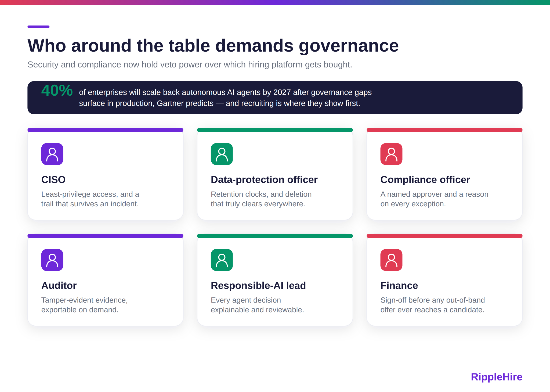Click 'Sign-off before any out-of-band' text
The width and height of the screenshot is (550, 392).
click(433, 305)
